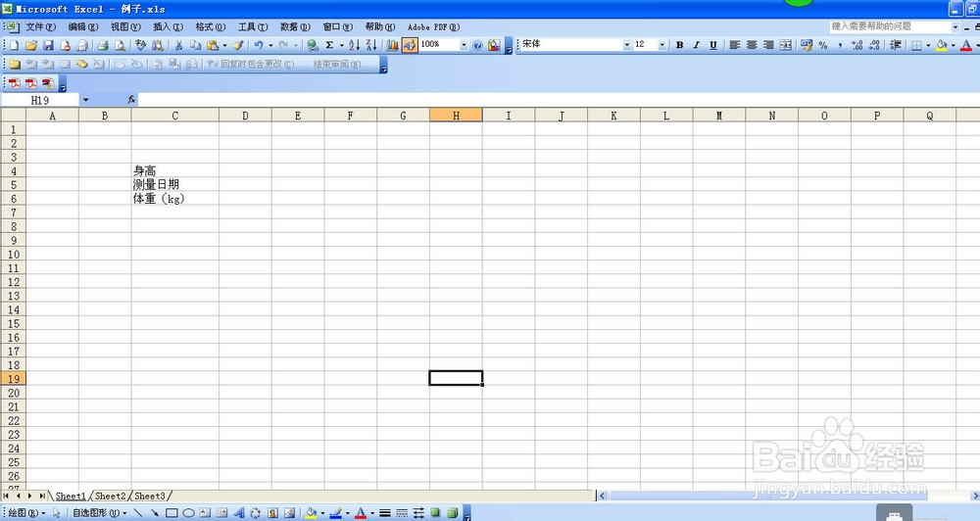This screenshot has height=521, width=980.
Task: Select the Arrow drawing tool
Action: [155, 513]
